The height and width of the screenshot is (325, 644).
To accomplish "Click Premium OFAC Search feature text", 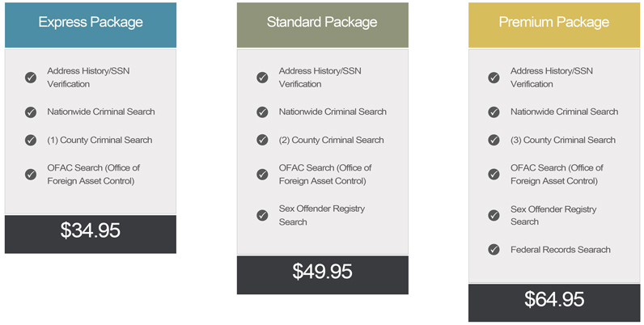I will [x=557, y=174].
